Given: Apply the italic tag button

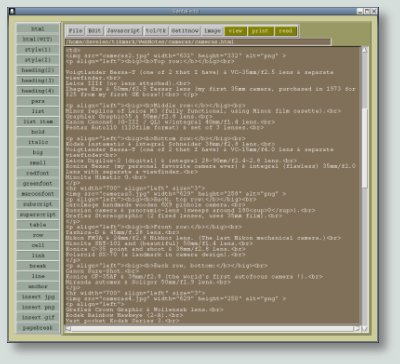Looking at the screenshot, I should pos(38,142).
